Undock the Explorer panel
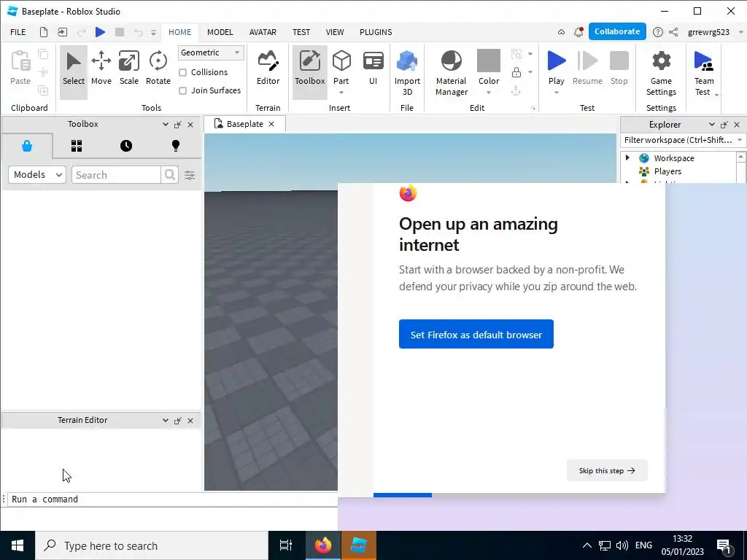This screenshot has height=560, width=747. 724,125
